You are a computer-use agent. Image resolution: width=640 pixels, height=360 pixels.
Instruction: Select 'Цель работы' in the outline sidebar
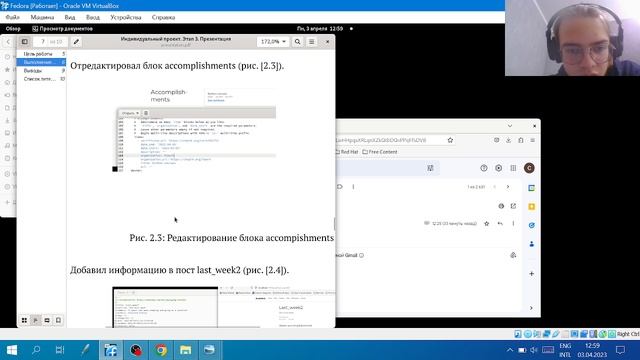[x=38, y=54]
